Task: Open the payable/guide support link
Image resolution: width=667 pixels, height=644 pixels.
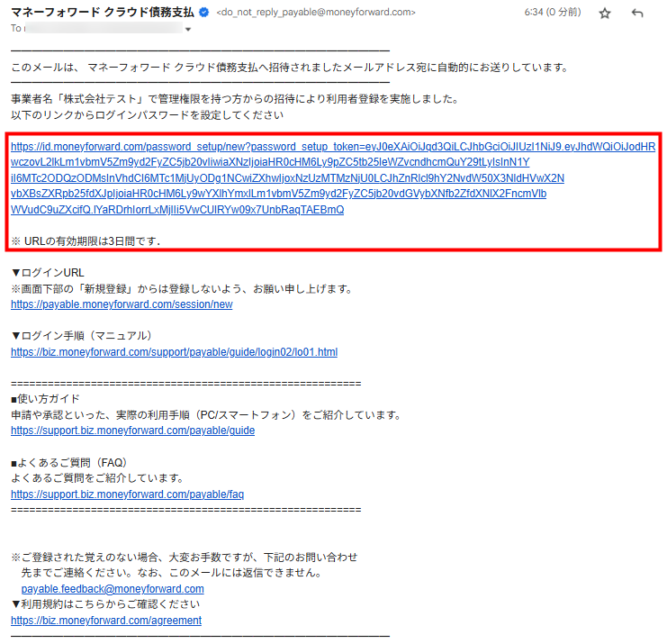Action: 132,431
